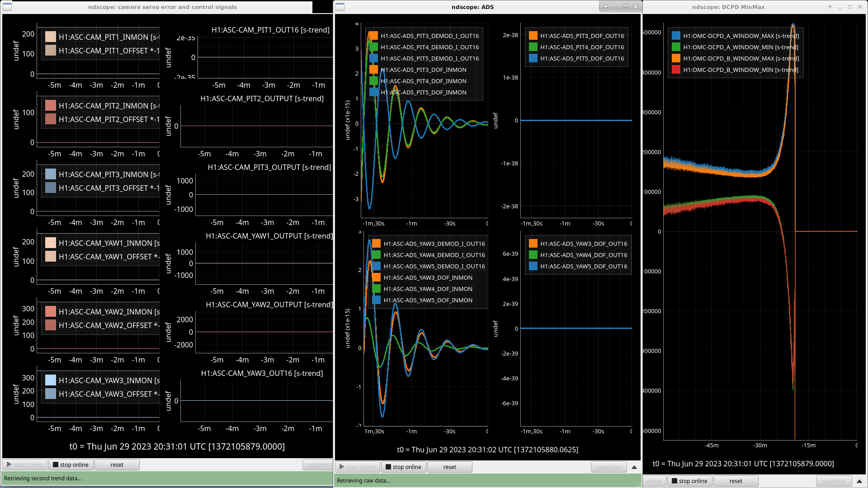This screenshot has width=868, height=488.
Task: Click keep-above arrow icon in ADS title bar
Action: pyautogui.click(x=606, y=7)
